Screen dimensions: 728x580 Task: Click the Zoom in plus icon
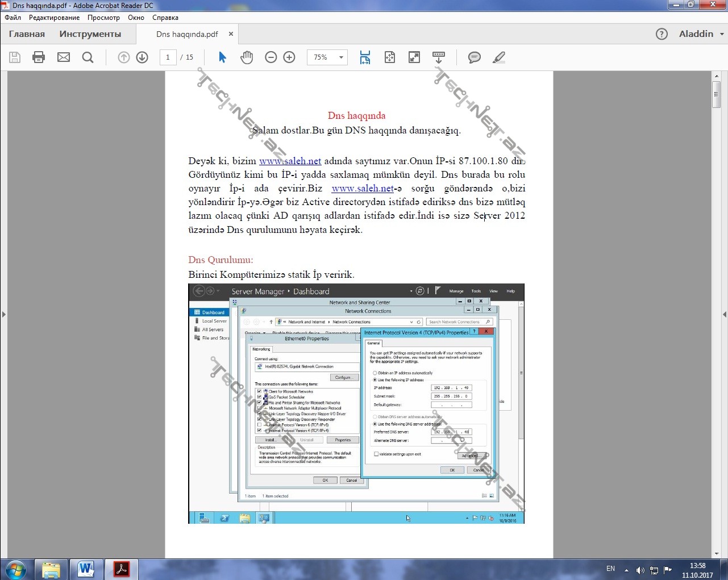click(x=289, y=57)
